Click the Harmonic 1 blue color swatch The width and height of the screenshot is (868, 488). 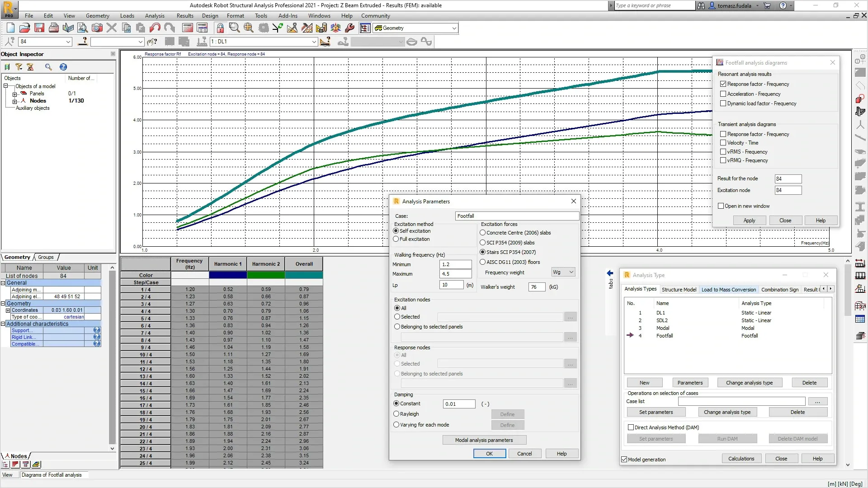(x=228, y=275)
